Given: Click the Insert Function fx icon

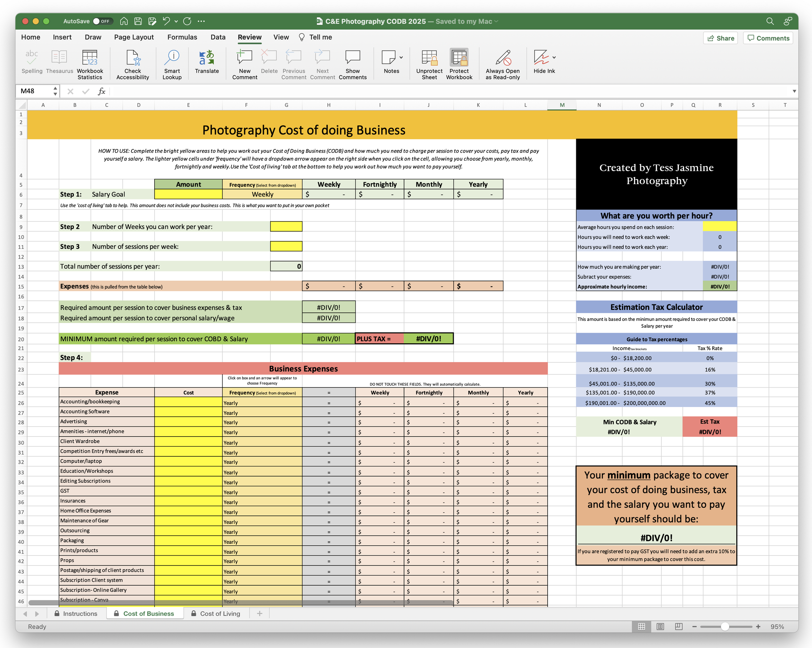Looking at the screenshot, I should (x=101, y=91).
